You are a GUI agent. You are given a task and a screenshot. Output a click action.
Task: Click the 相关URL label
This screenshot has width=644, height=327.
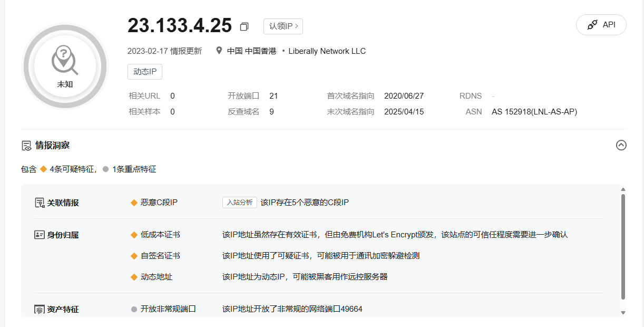point(144,96)
